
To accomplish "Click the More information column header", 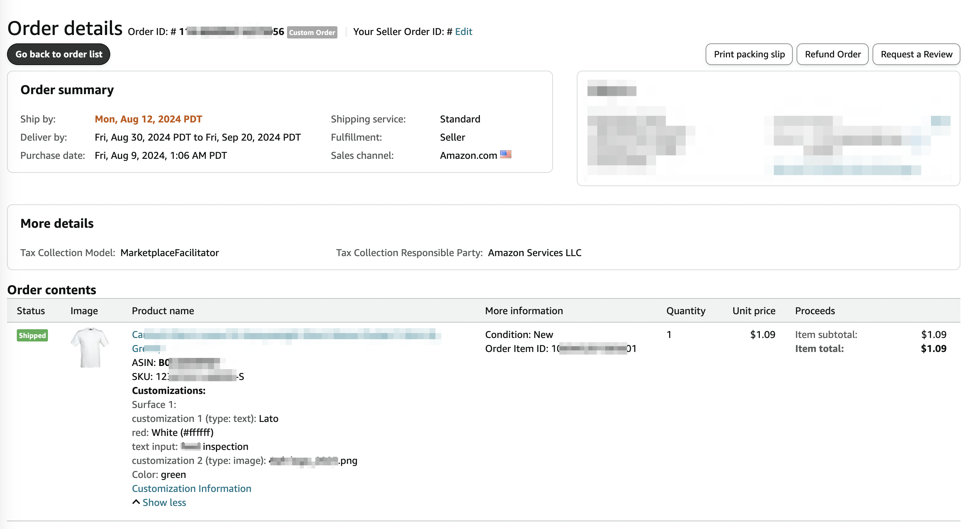I will click(524, 311).
